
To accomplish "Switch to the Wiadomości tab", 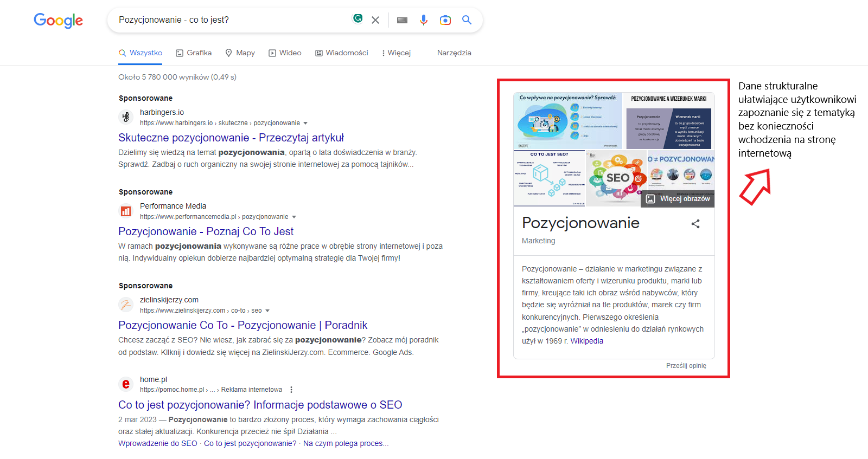I will pos(342,53).
